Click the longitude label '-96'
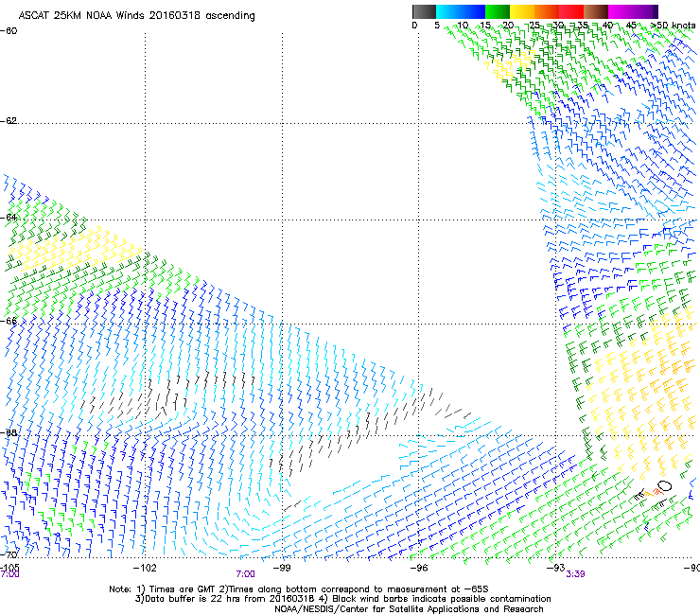 419,568
